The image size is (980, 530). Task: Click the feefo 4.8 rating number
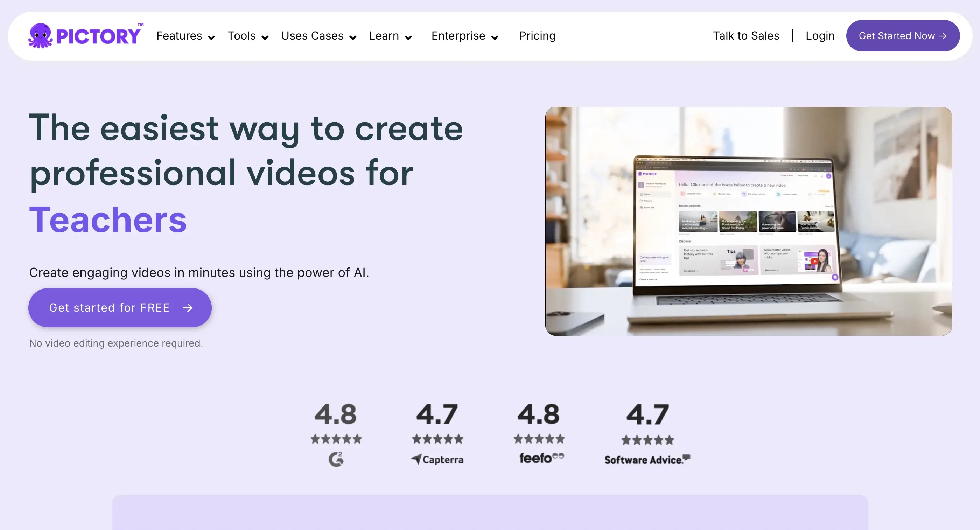point(538,414)
